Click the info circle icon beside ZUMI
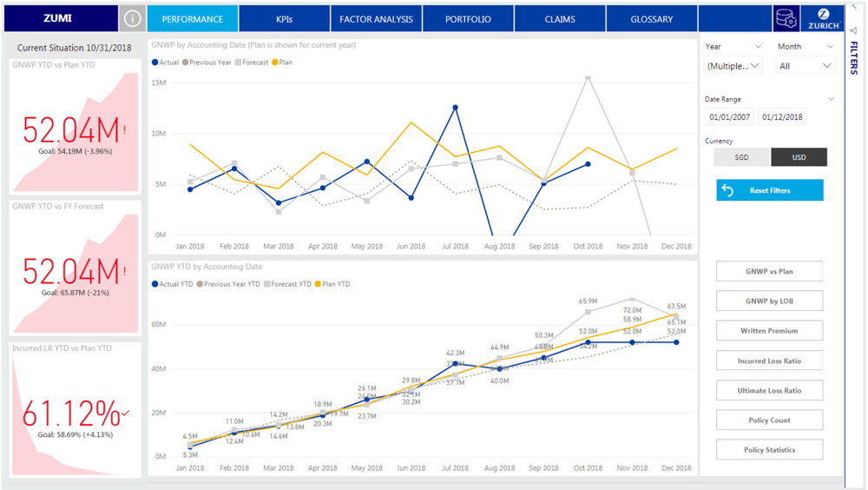The width and height of the screenshot is (868, 490). point(132,18)
